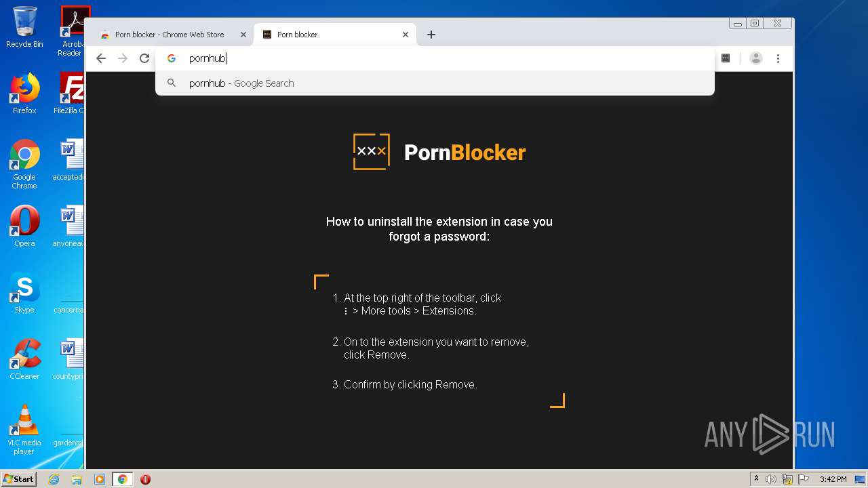Show hidden system tray icons
Image resolution: width=868 pixels, height=488 pixels.
pyautogui.click(x=756, y=479)
